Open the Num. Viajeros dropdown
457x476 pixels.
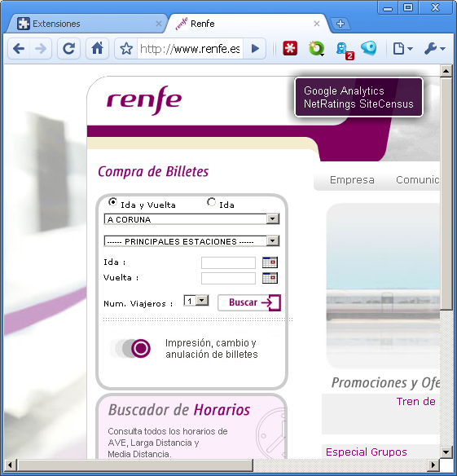pyautogui.click(x=196, y=301)
